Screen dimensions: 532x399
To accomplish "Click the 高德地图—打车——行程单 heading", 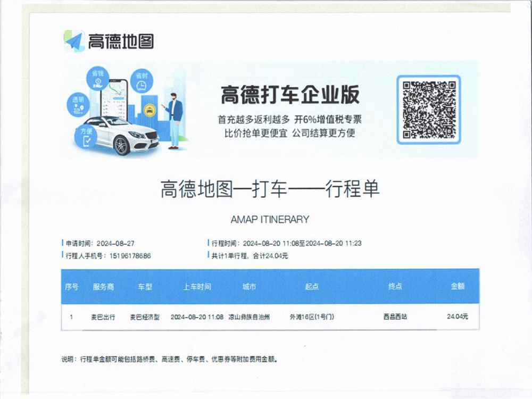I will pyautogui.click(x=270, y=189).
